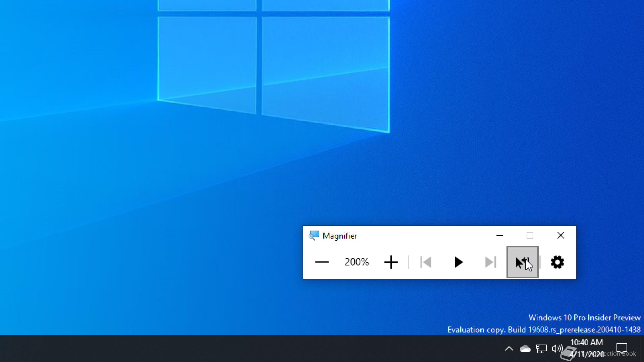The height and width of the screenshot is (362, 644).
Task: Start reading with the Play button
Action: tap(458, 262)
